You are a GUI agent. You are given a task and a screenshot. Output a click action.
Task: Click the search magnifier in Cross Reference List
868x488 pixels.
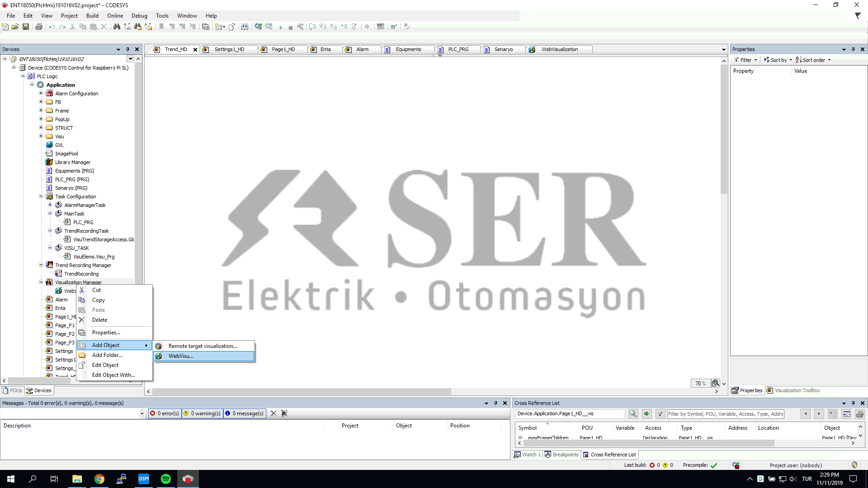coord(633,413)
